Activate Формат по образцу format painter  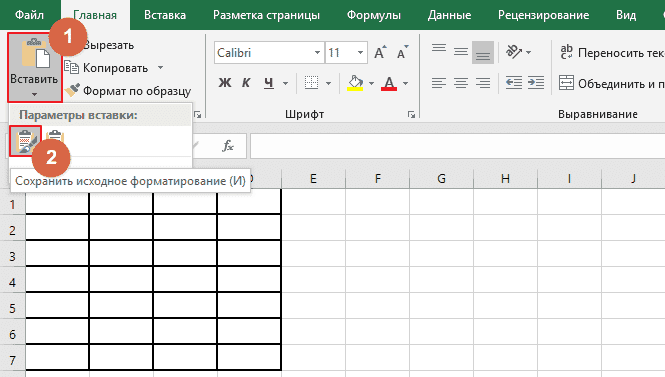(128, 91)
